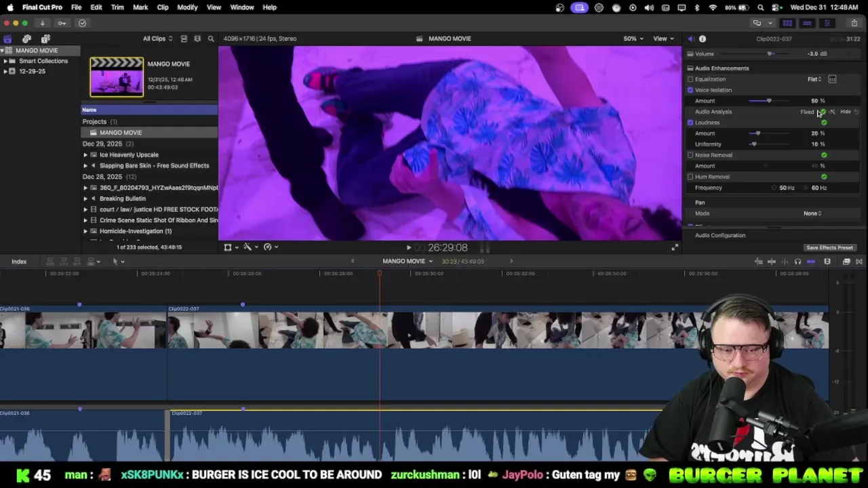Open the All Clips filter dropdown
The image size is (868, 488).
click(157, 39)
